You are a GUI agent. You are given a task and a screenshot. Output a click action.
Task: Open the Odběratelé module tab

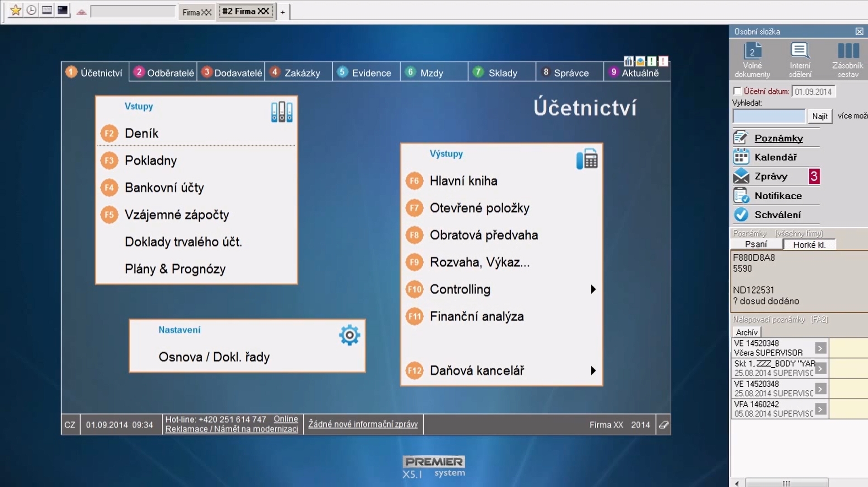(164, 73)
